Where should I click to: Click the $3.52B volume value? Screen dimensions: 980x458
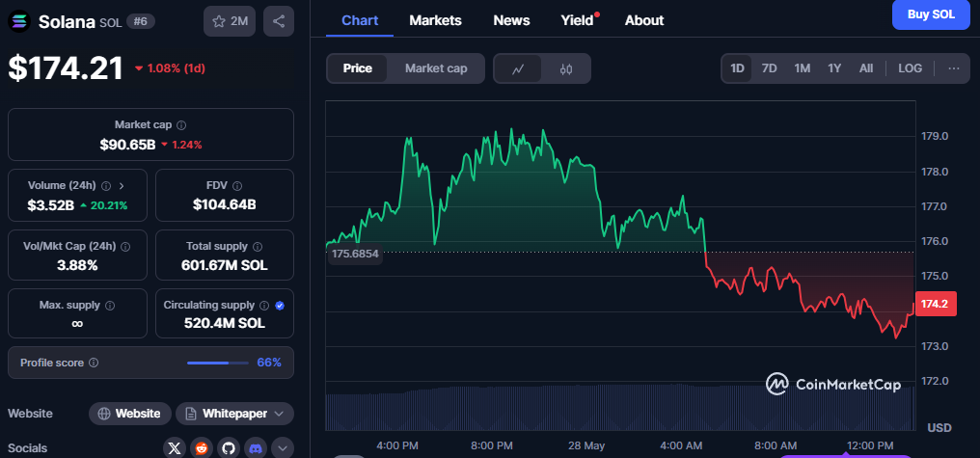pos(49,205)
